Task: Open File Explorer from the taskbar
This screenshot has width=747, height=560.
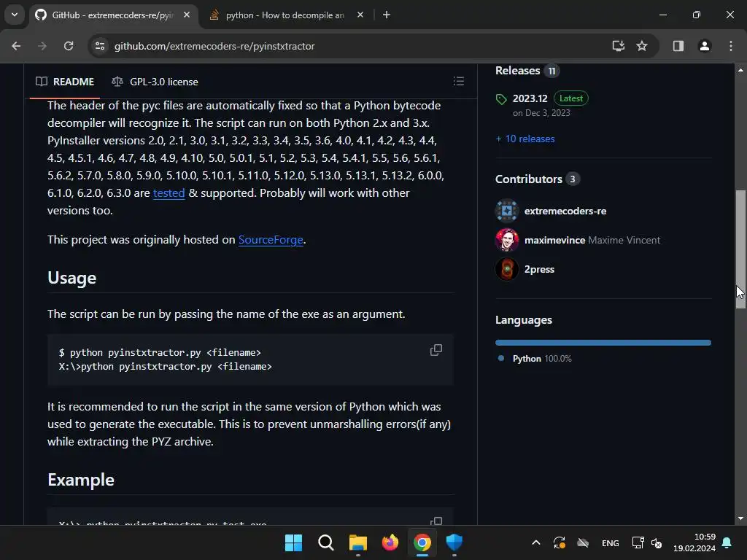Action: (357, 542)
